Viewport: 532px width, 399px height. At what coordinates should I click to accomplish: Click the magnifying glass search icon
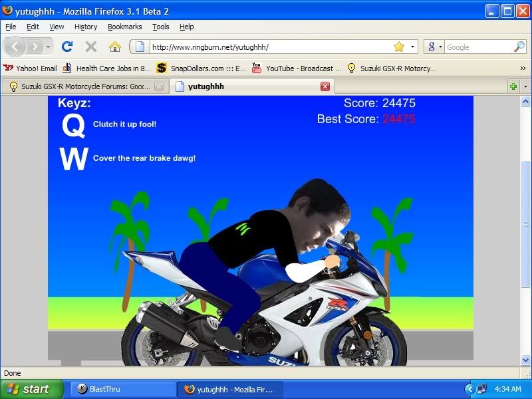coord(519,47)
